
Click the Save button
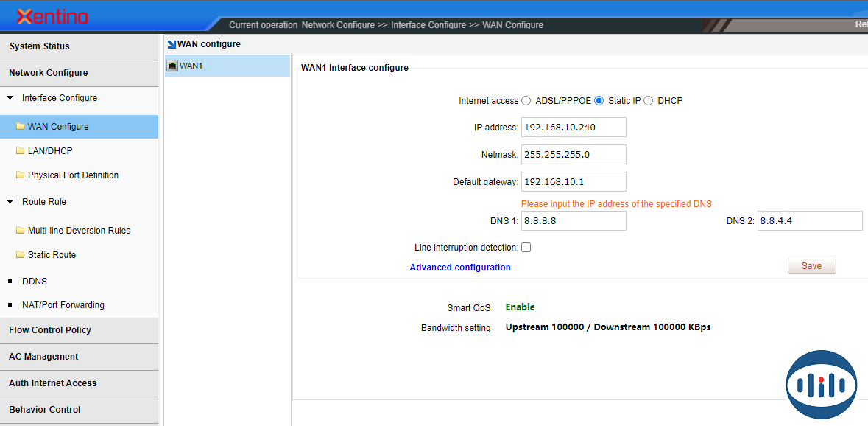811,266
